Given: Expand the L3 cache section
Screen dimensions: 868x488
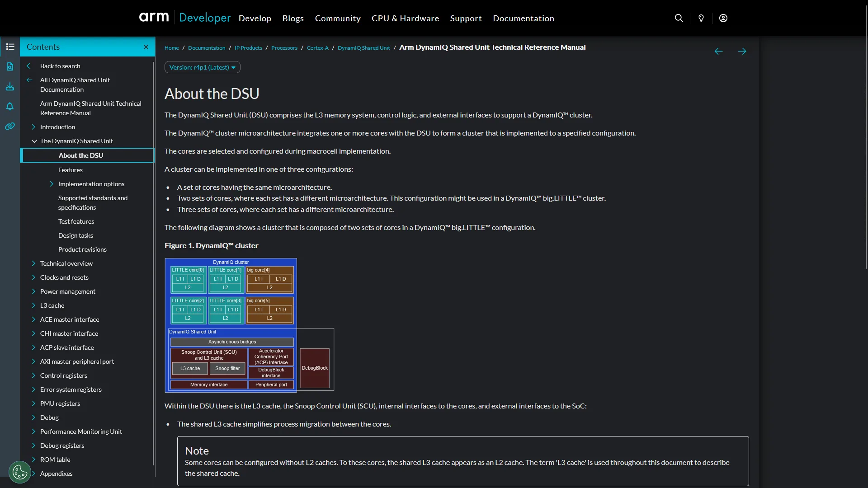Looking at the screenshot, I should point(33,305).
